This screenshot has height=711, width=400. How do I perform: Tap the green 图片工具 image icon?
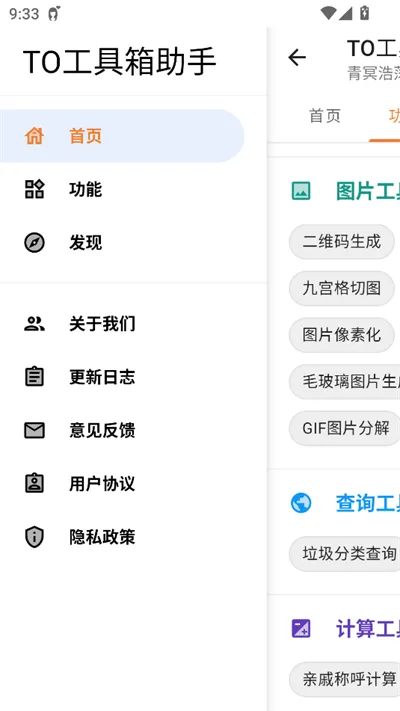(301, 191)
